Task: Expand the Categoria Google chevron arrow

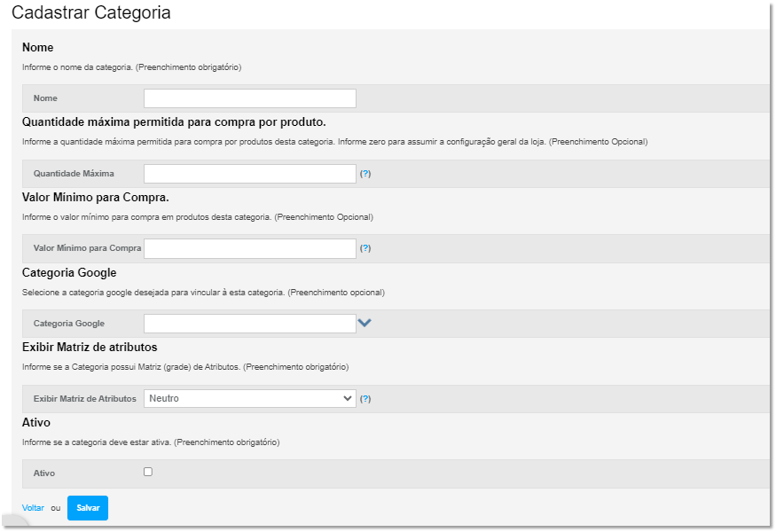Action: tap(364, 324)
